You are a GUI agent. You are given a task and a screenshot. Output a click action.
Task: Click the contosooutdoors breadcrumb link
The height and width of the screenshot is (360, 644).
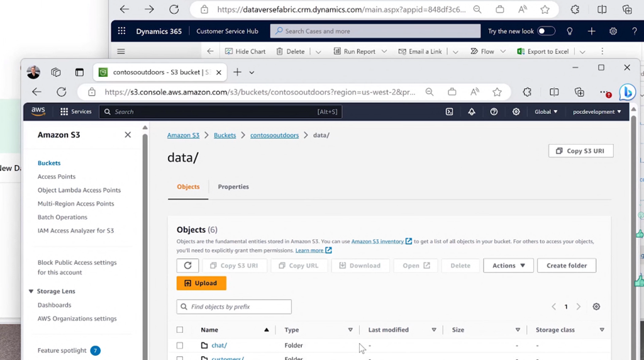(x=274, y=135)
